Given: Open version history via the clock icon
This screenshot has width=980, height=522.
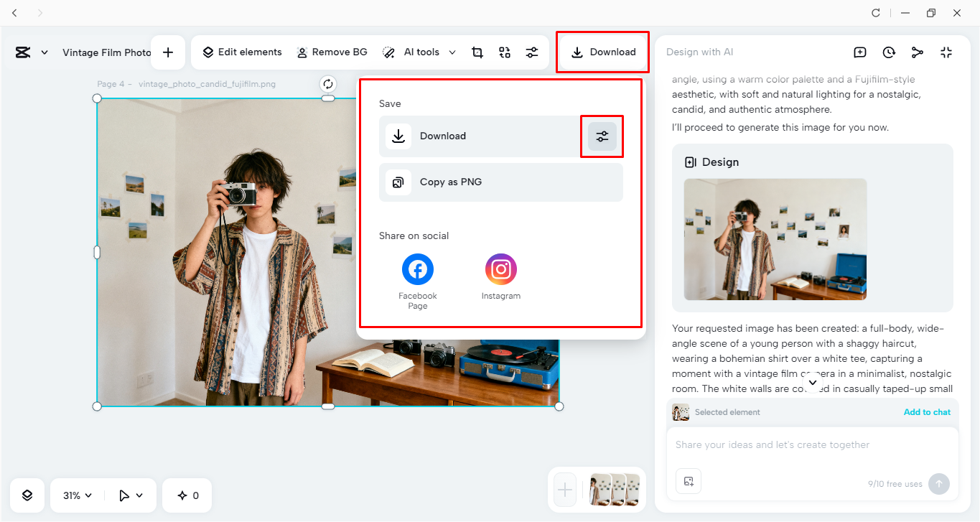Looking at the screenshot, I should pos(889,52).
